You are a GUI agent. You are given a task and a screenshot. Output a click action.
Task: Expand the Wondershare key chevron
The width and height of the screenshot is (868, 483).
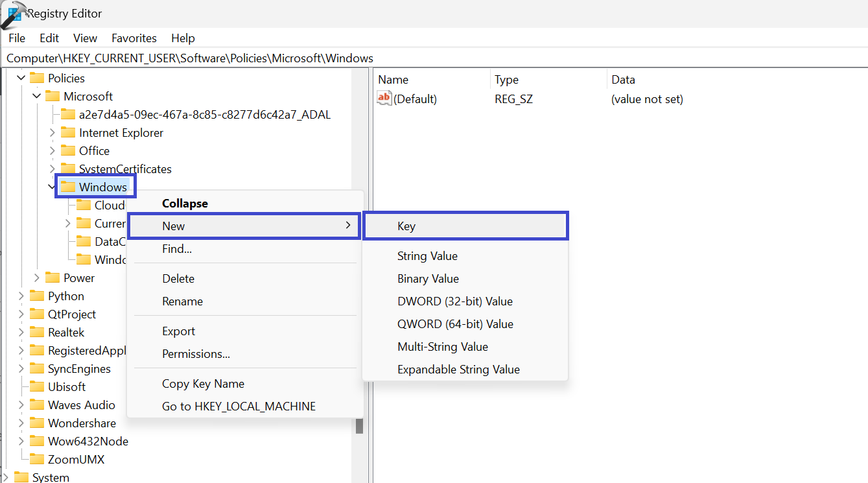point(21,423)
